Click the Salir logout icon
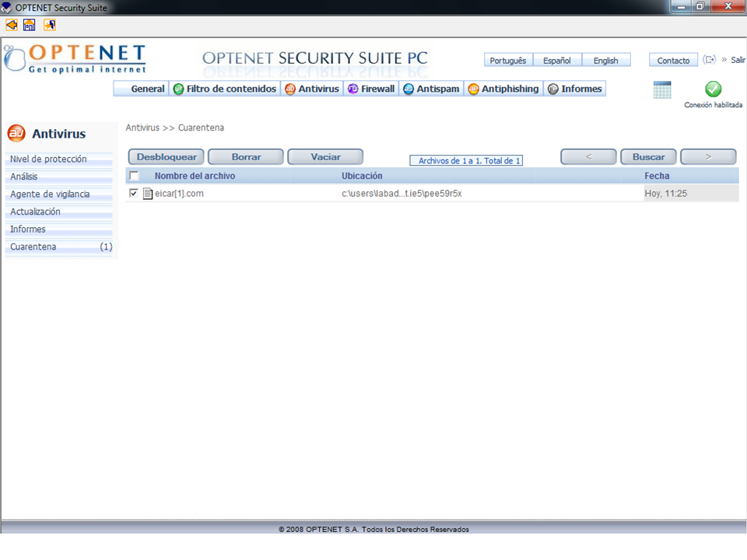 click(x=709, y=60)
